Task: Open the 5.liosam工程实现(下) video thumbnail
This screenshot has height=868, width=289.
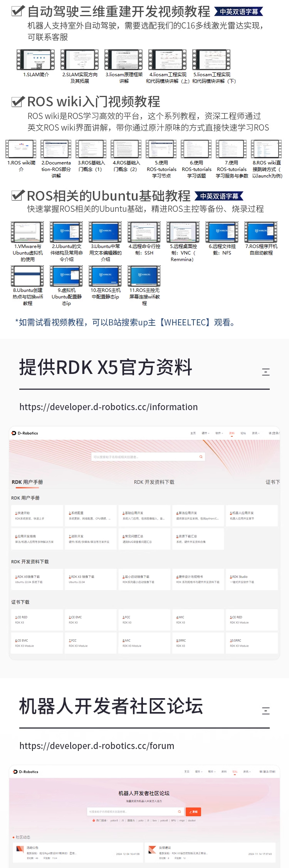Action: click(211, 60)
